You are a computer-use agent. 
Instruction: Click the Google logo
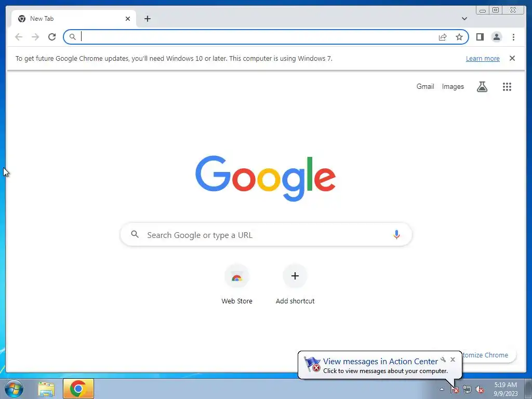pos(265,178)
